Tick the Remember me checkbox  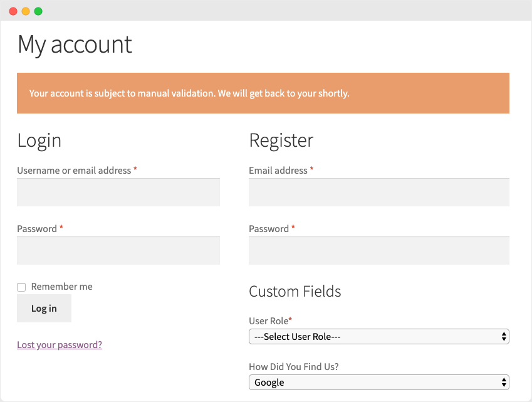(21, 287)
